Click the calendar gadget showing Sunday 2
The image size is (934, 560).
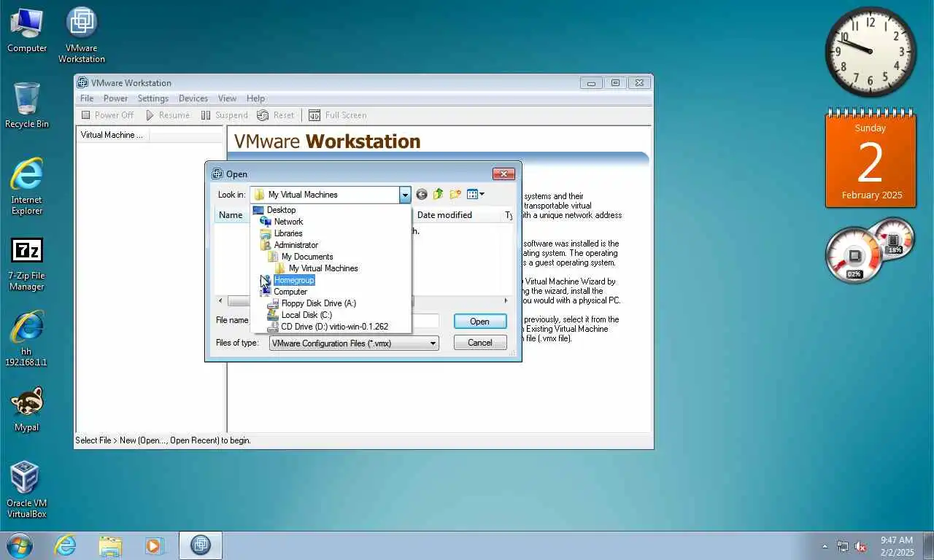click(x=871, y=159)
